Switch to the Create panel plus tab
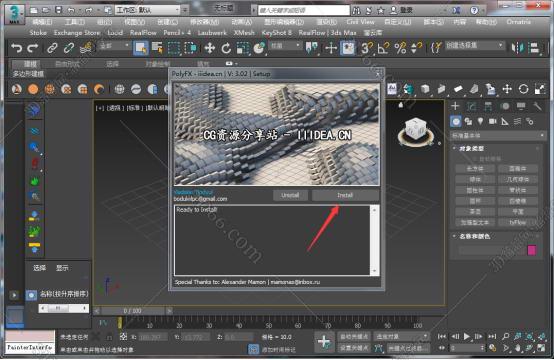 tap(455, 106)
